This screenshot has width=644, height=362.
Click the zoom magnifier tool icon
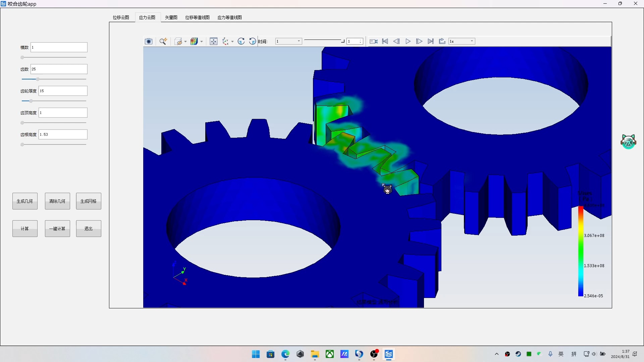[x=163, y=41]
